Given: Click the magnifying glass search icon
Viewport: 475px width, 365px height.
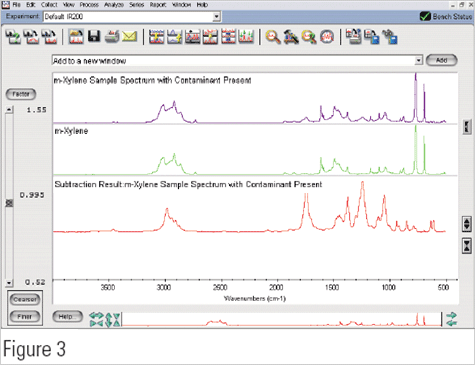Looking at the screenshot, I should [x=273, y=37].
